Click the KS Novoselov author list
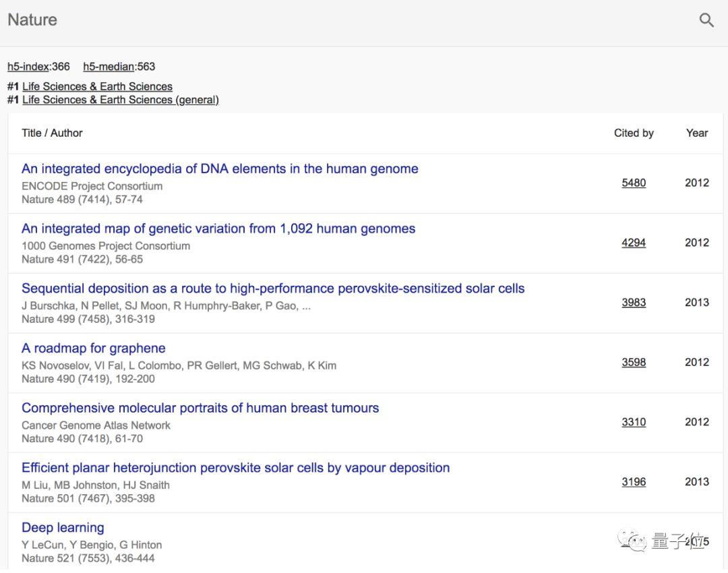728x573 pixels. point(179,366)
